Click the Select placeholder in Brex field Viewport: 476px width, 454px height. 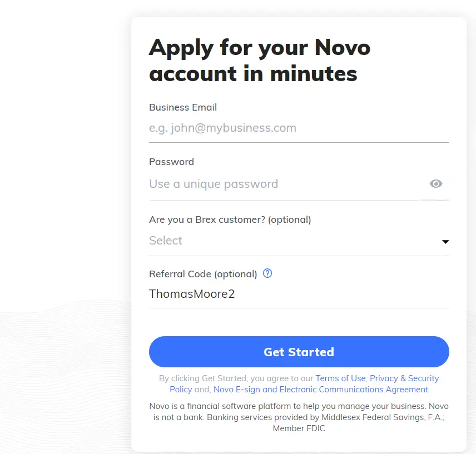(x=166, y=241)
